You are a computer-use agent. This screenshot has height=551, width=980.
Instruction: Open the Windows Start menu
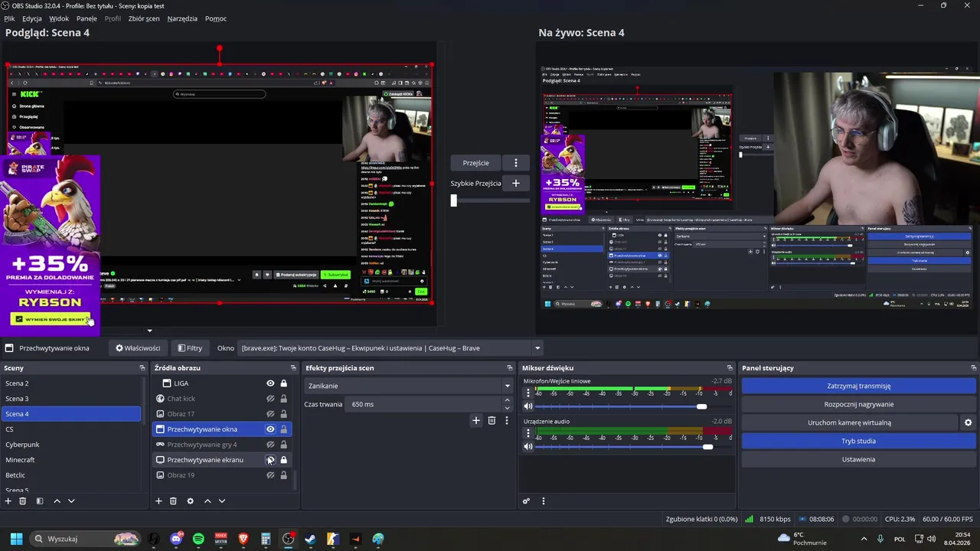(x=16, y=539)
